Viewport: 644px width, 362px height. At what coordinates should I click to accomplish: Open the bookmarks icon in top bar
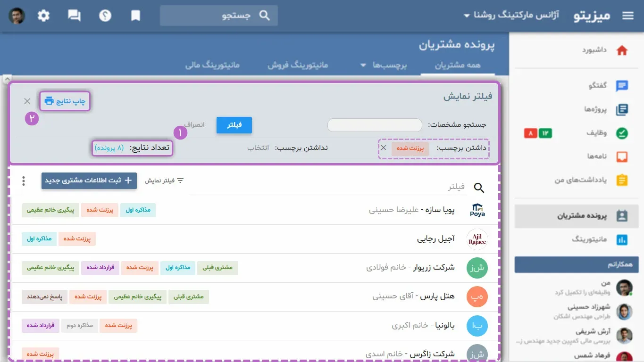pos(135,16)
